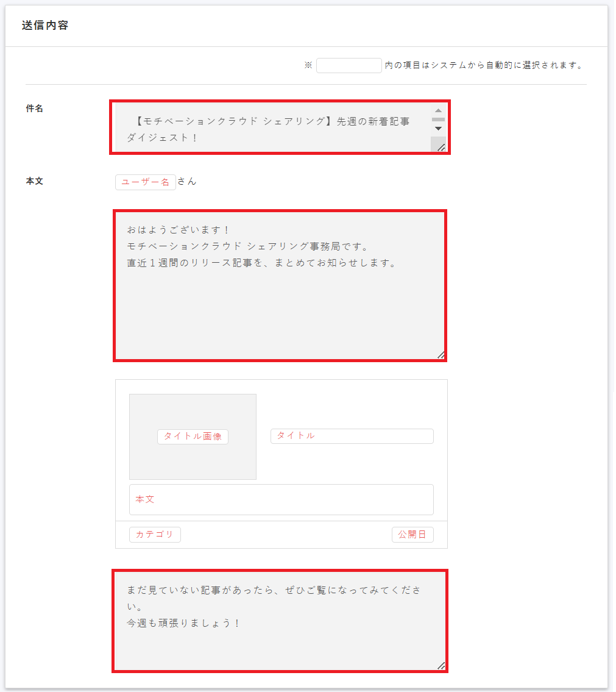The width and height of the screenshot is (616, 692).
Task: Click resize grip of the closing text area
Action: pos(441,666)
